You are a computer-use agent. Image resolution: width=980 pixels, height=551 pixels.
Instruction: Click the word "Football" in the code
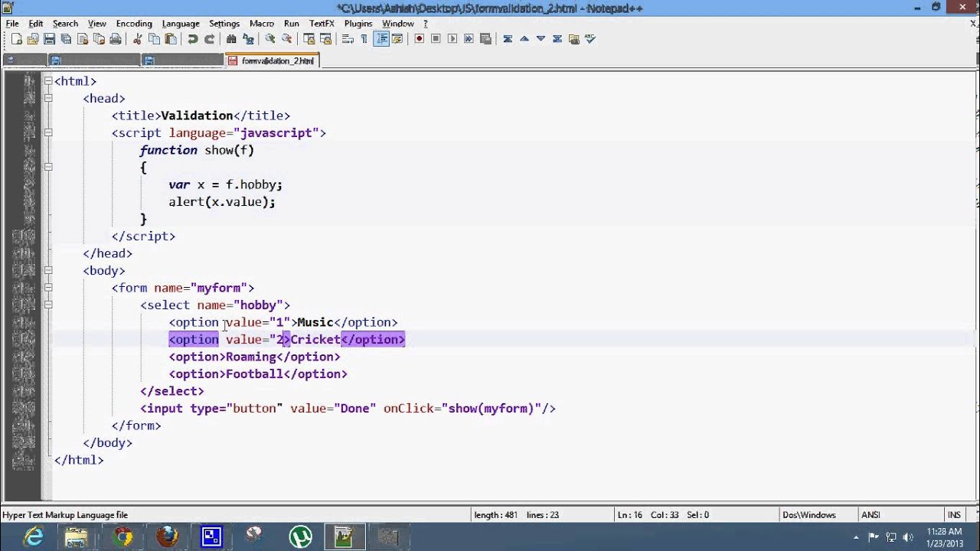[254, 374]
